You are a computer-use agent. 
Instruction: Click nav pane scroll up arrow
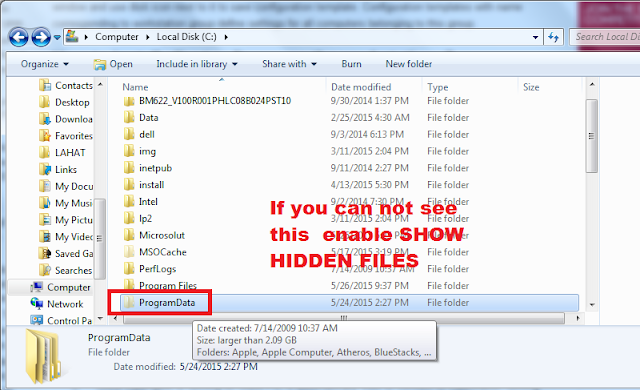100,84
